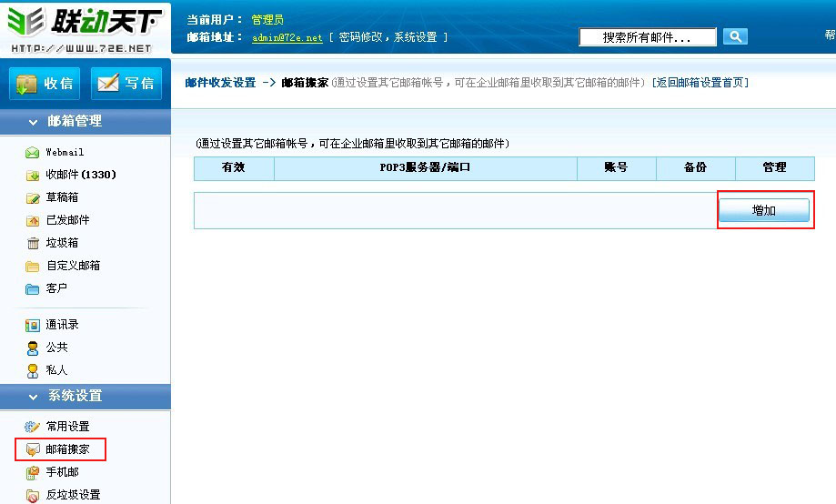Click the 私人 contacts person icon
The image size is (836, 504).
(x=33, y=370)
